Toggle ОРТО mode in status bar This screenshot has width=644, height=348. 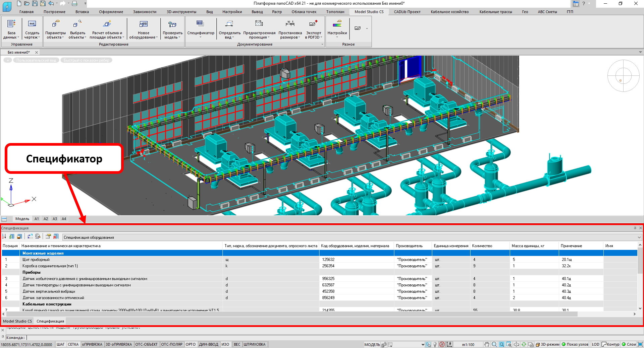191,344
